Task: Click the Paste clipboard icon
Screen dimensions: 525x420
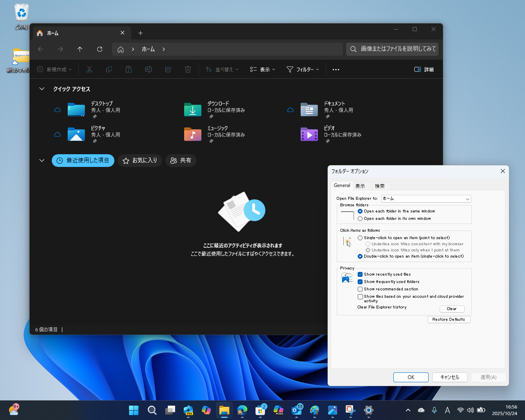Action: coord(129,70)
